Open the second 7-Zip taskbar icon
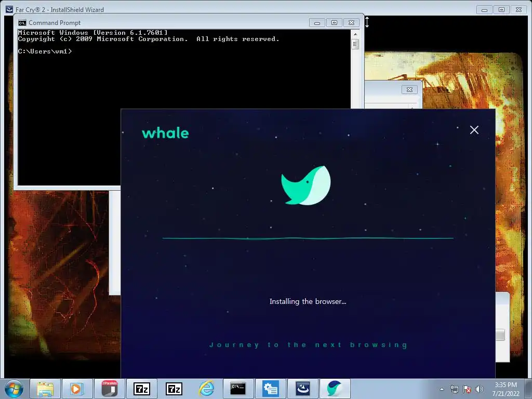The width and height of the screenshot is (532, 399). pyautogui.click(x=174, y=389)
